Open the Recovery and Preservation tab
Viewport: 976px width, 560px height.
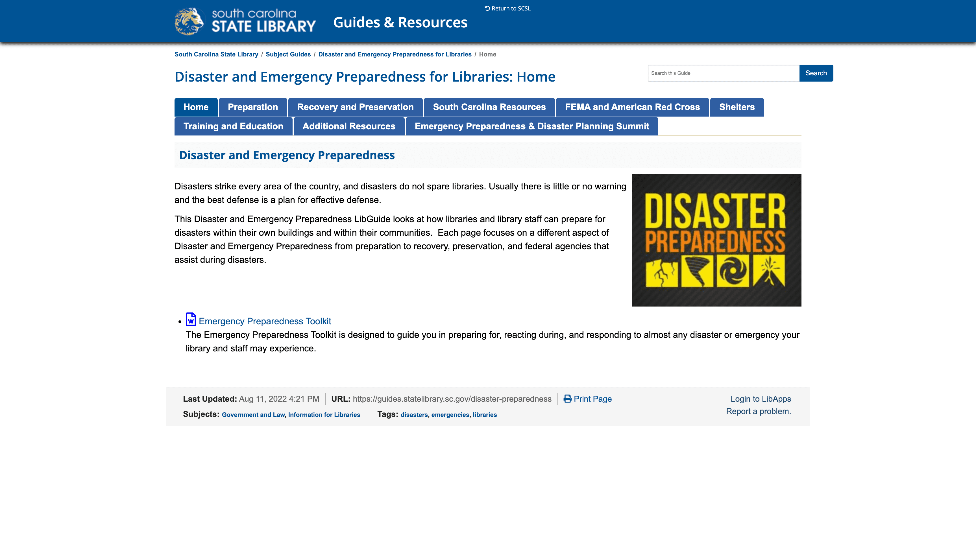[x=355, y=107]
